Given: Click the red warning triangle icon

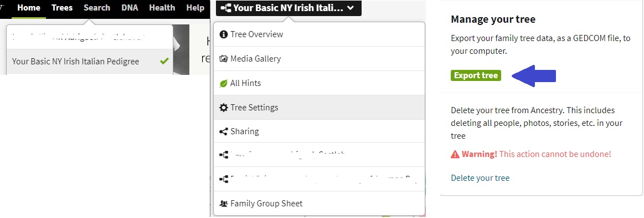Looking at the screenshot, I should [x=455, y=154].
